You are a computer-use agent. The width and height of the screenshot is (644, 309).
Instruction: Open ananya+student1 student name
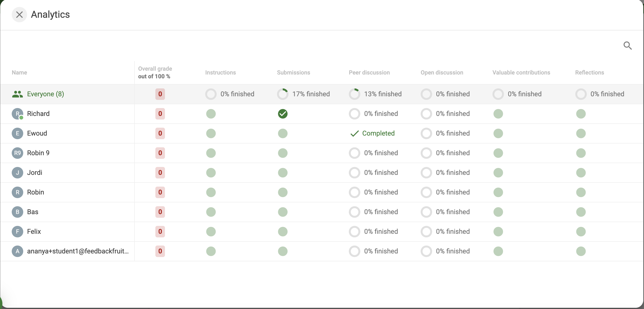78,251
